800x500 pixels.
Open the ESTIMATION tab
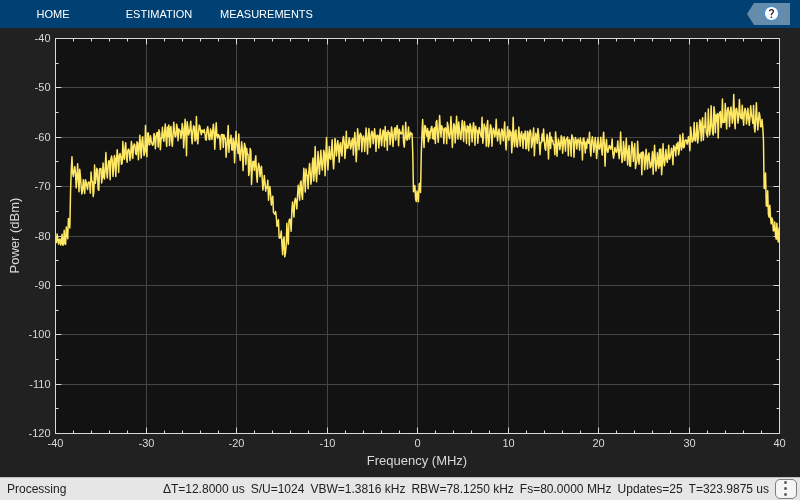[x=159, y=14]
